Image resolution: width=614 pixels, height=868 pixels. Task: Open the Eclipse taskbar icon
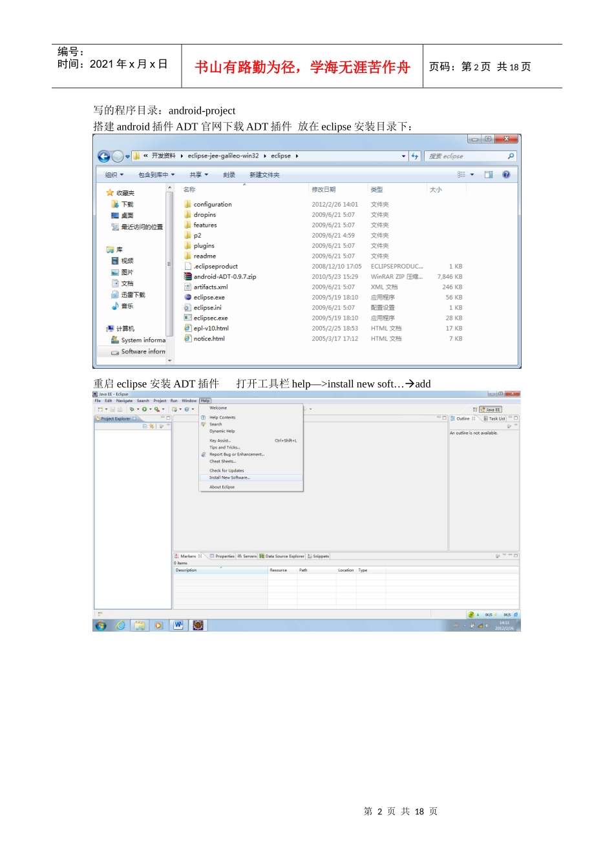(198, 625)
